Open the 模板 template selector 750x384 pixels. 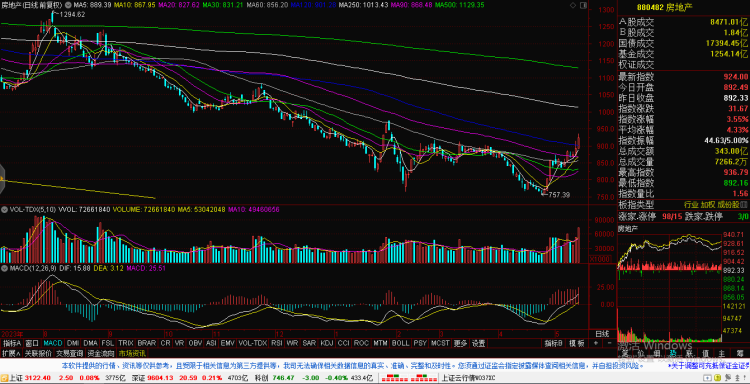tap(576, 343)
